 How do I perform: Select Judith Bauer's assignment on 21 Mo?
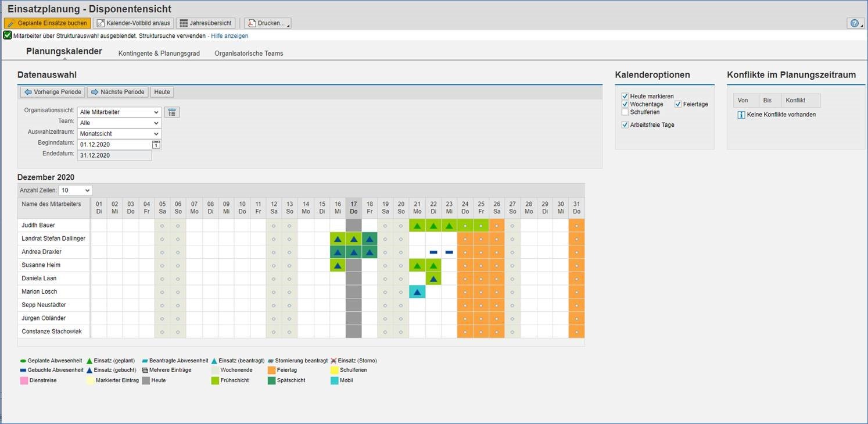click(x=417, y=226)
